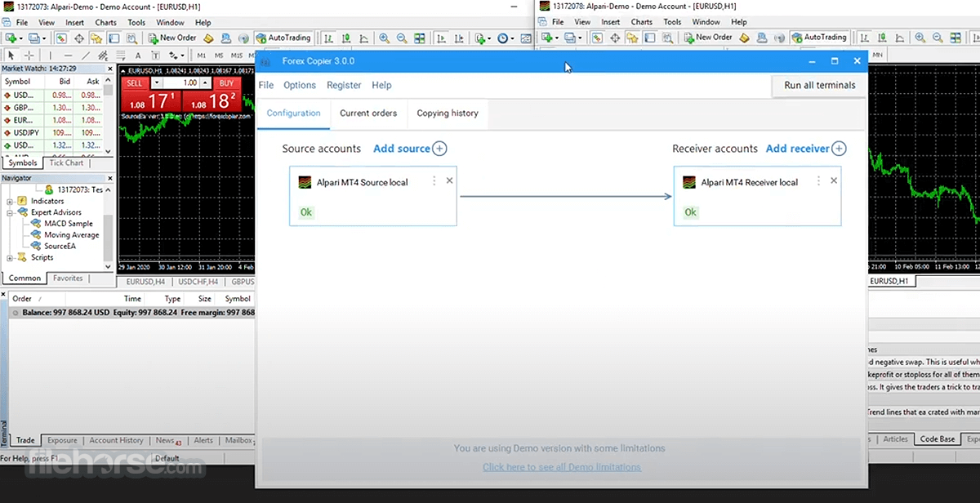Image resolution: width=980 pixels, height=503 pixels.
Task: Remove Alpari MT4 Receiver local card
Action: (834, 180)
